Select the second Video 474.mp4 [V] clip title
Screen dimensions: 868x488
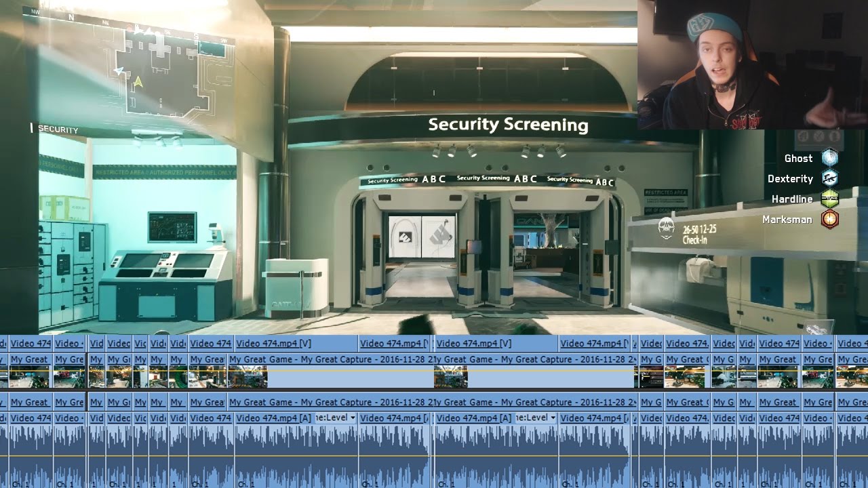click(474, 344)
